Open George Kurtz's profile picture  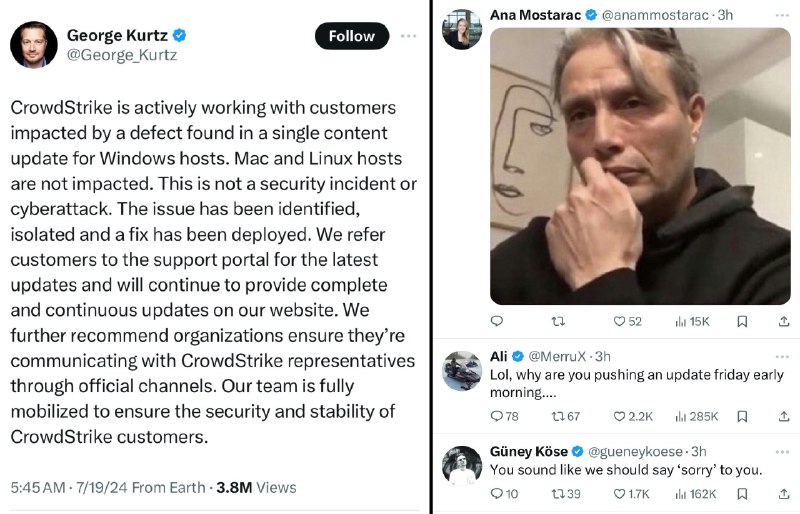click(x=34, y=43)
